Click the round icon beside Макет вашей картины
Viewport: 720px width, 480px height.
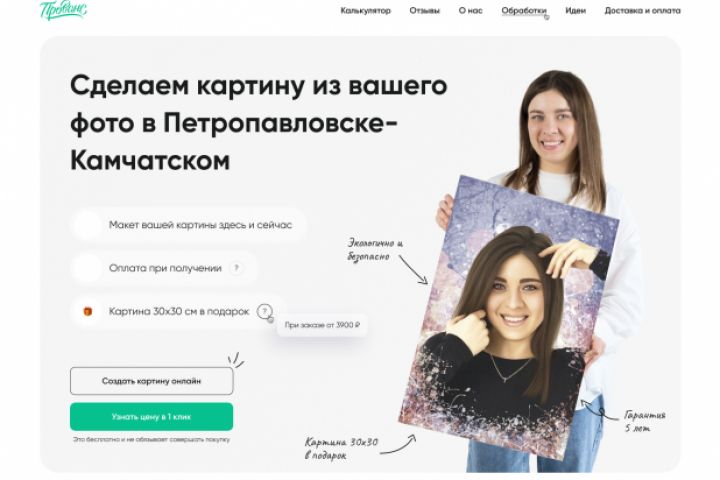pos(87,225)
